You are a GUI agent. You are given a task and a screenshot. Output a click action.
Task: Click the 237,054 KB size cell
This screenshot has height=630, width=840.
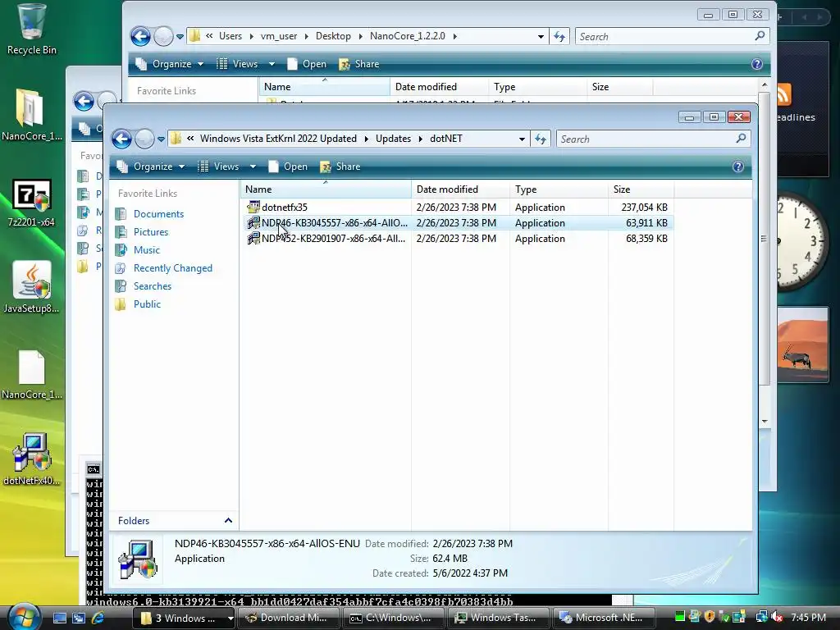tap(644, 208)
